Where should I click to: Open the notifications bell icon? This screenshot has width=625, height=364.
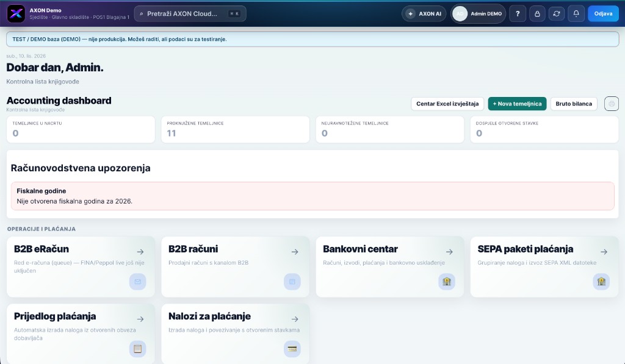pyautogui.click(x=576, y=13)
